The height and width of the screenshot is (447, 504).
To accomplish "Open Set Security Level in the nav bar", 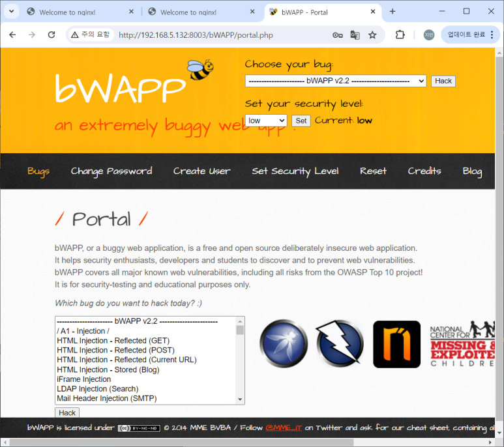I will point(295,171).
